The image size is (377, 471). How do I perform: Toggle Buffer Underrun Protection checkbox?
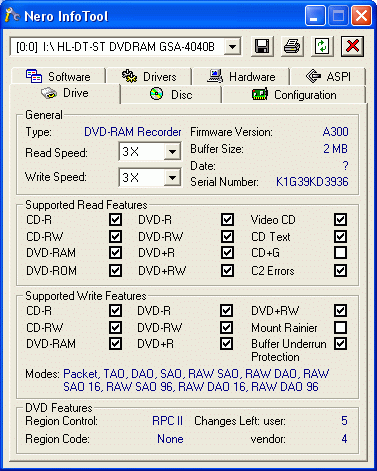(x=340, y=344)
